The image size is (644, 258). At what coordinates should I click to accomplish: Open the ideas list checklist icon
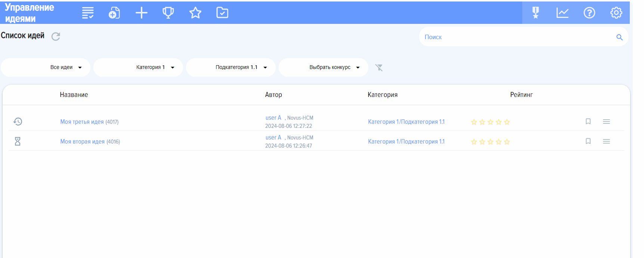[88, 13]
